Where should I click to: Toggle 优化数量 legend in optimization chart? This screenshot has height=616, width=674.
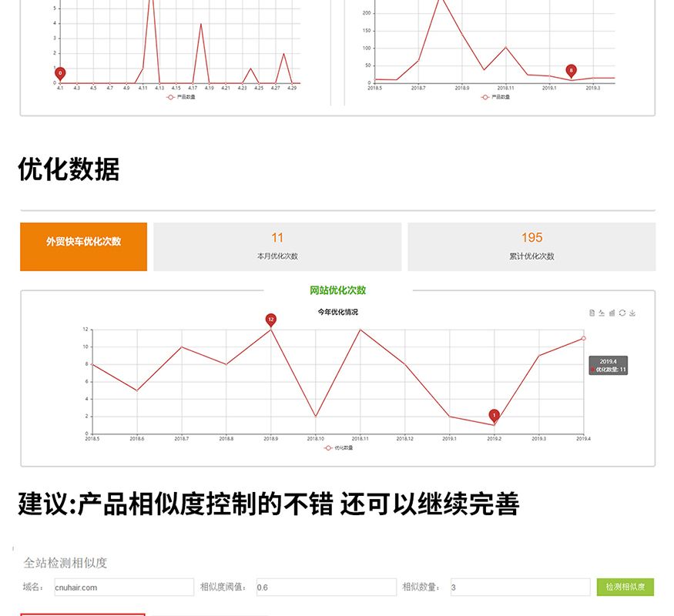coord(338,447)
